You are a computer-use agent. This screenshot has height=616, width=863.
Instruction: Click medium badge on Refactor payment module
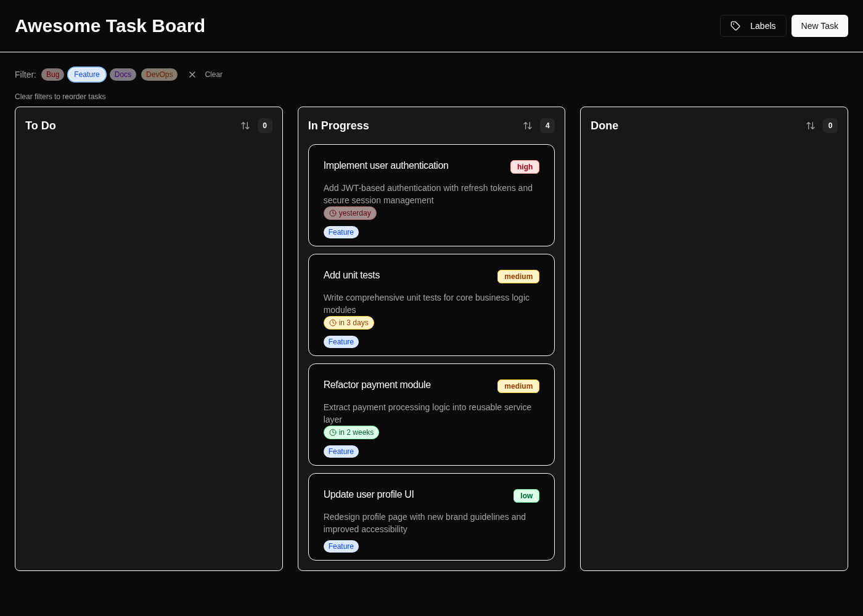tap(518, 386)
